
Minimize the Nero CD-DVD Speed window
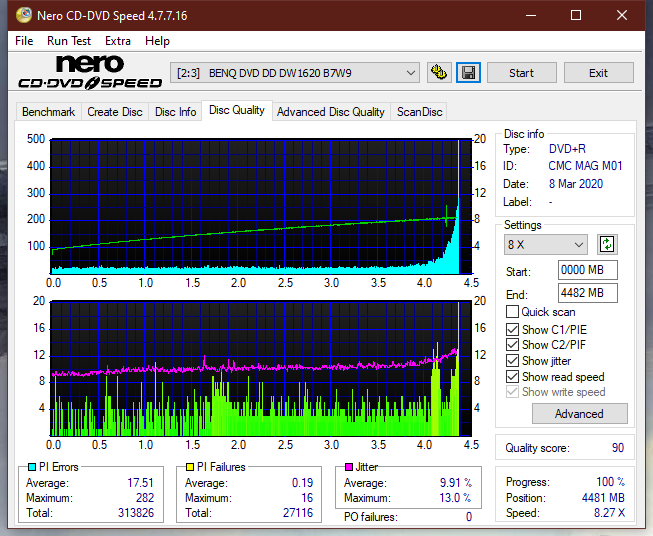tap(531, 15)
